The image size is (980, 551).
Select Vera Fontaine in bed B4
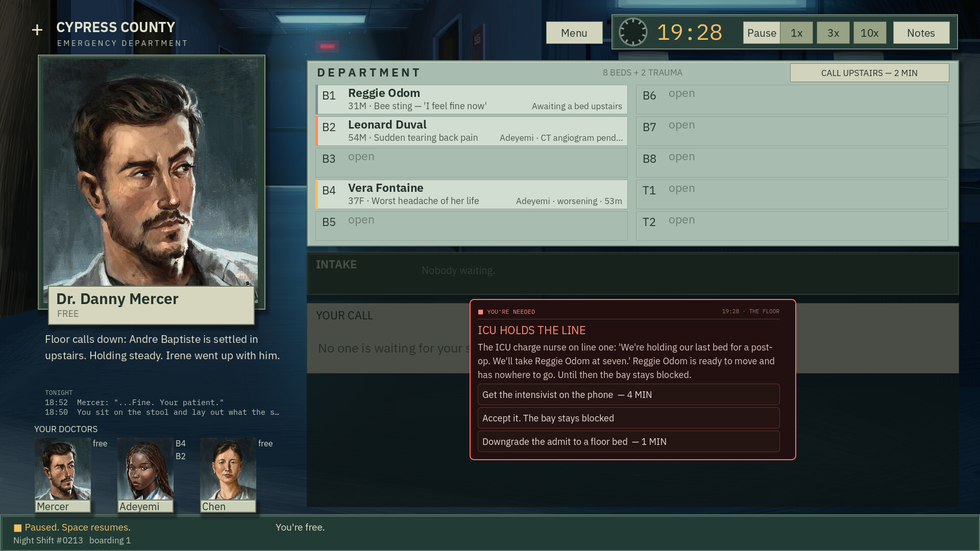pyautogui.click(x=472, y=194)
